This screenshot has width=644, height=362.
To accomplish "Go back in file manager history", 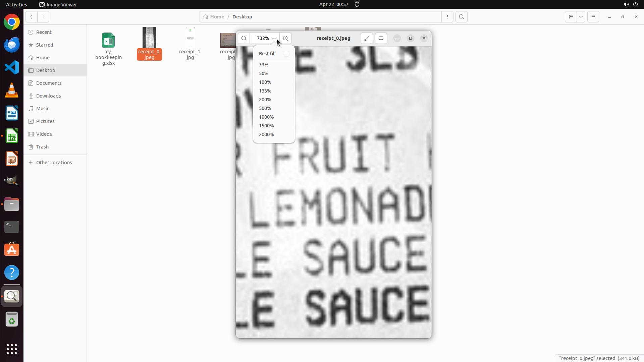I will click(32, 17).
